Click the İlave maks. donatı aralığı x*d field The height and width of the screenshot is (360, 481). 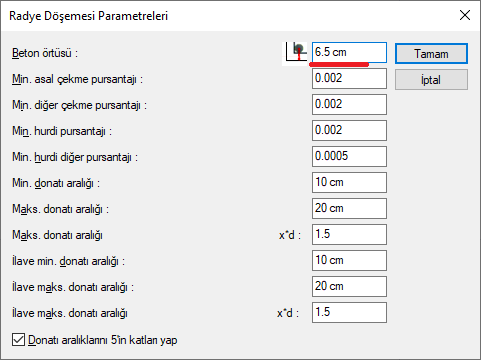pos(349,312)
